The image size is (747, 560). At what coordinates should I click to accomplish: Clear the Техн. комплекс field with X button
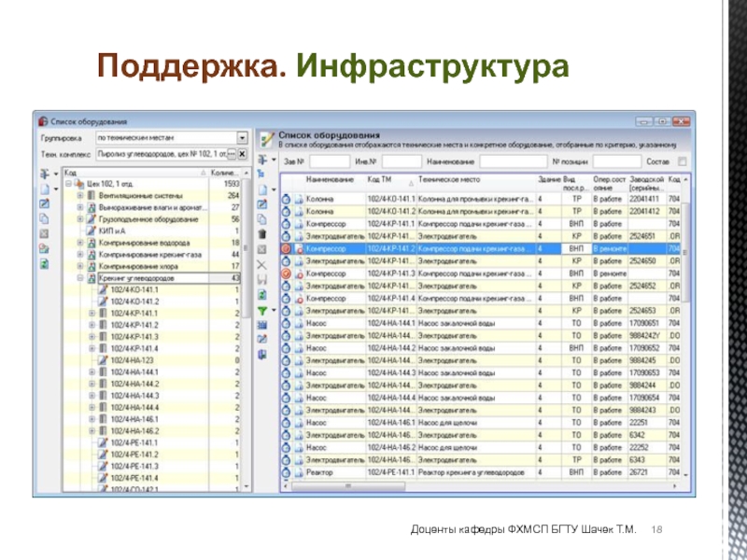[x=244, y=152]
